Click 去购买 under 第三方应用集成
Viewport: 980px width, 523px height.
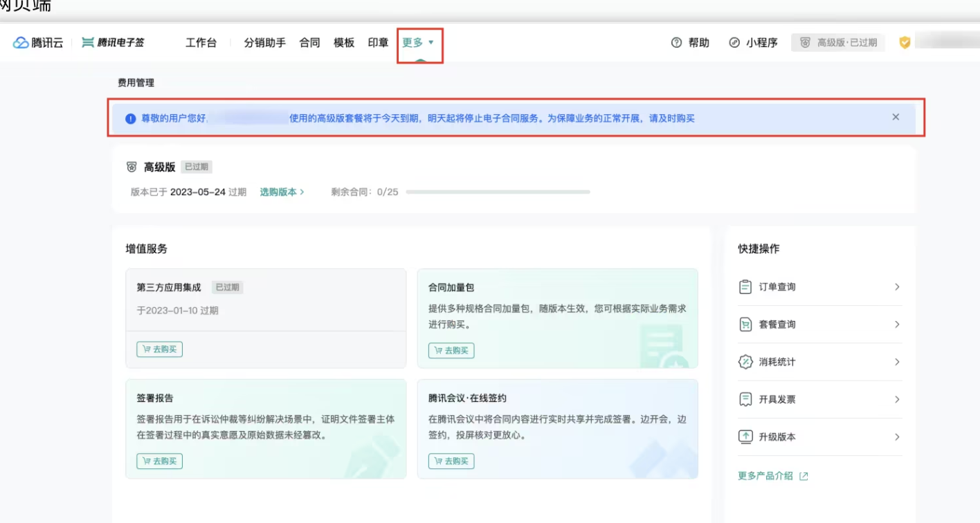pos(160,350)
